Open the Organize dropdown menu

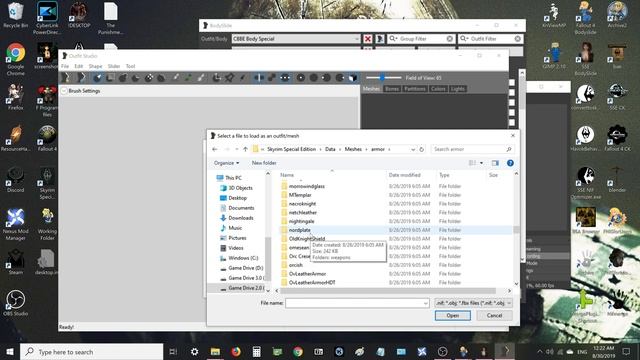click(x=227, y=163)
